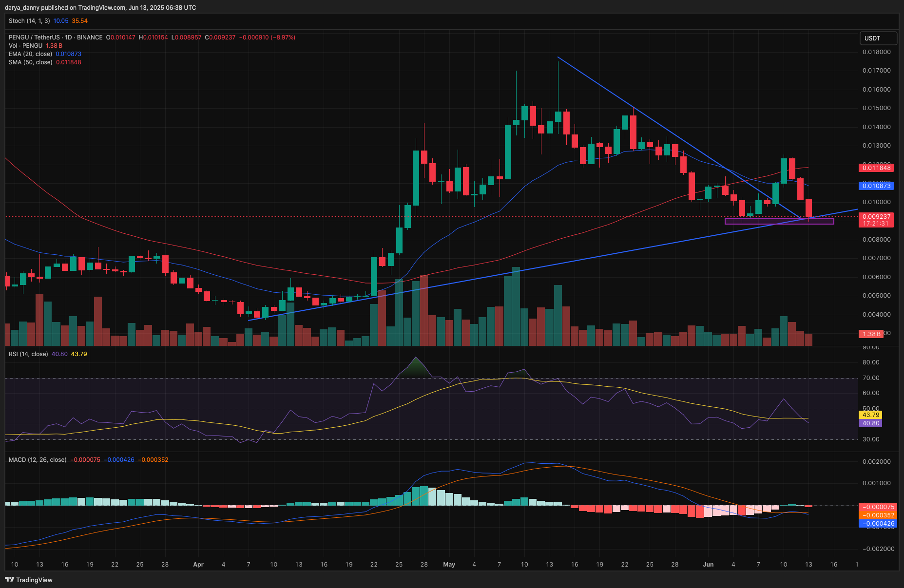Click the May label on time axis
Viewport: 904px width, 588px height.
click(x=449, y=565)
